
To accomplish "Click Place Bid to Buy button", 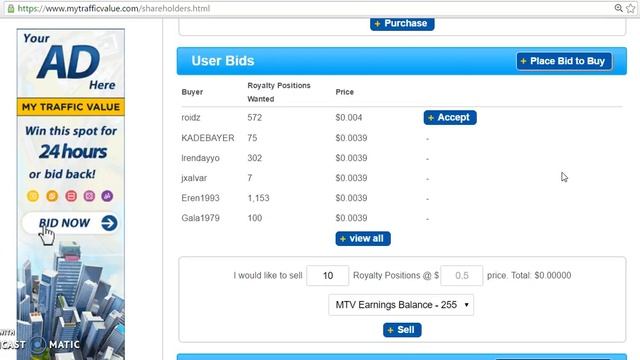I will (x=564, y=61).
